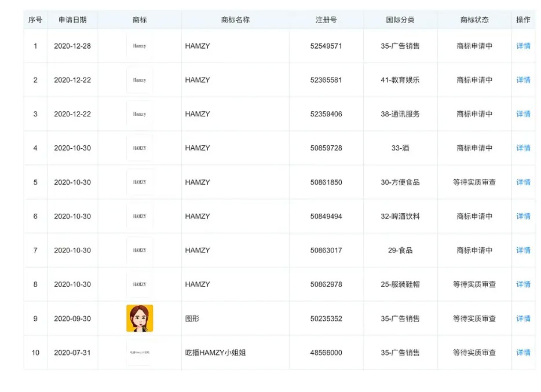
Task: Click the HAMZY logo thumbnail in row 4
Action: pos(140,148)
